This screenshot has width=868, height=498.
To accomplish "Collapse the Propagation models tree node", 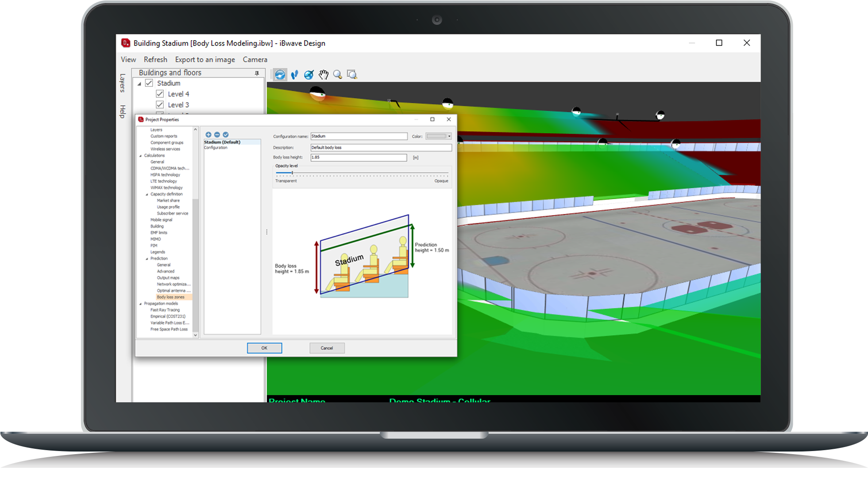I will click(141, 304).
